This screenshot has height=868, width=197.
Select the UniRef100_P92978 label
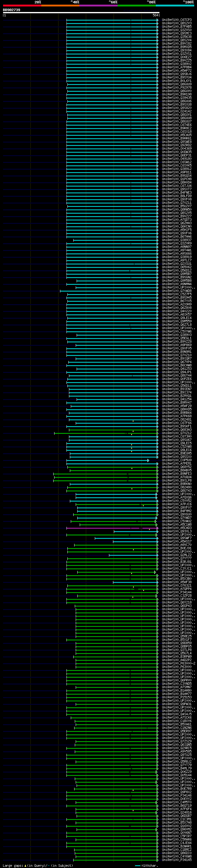click(x=176, y=88)
